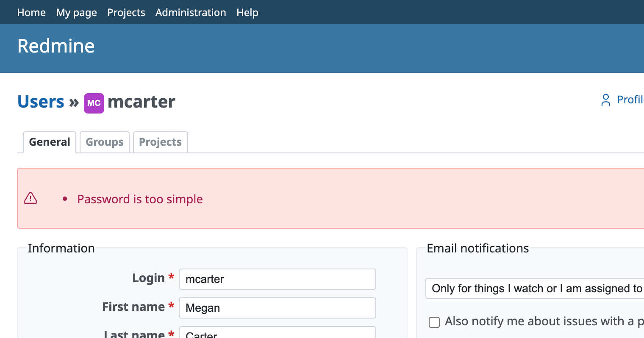Viewport: 644px width, 338px height.
Task: Click the 'Password is too simple' error message
Action: click(140, 199)
